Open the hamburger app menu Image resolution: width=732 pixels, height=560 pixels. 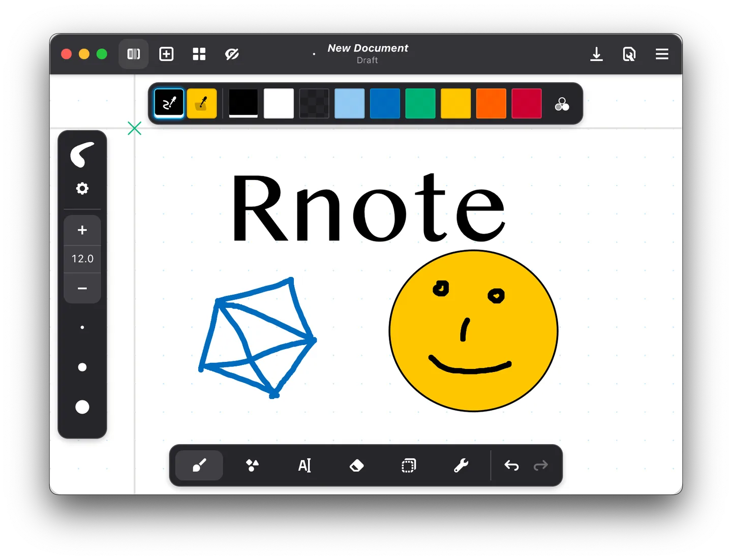click(662, 54)
